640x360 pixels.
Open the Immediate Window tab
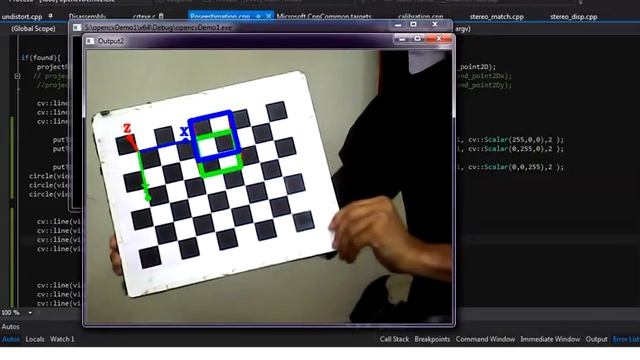point(550,339)
